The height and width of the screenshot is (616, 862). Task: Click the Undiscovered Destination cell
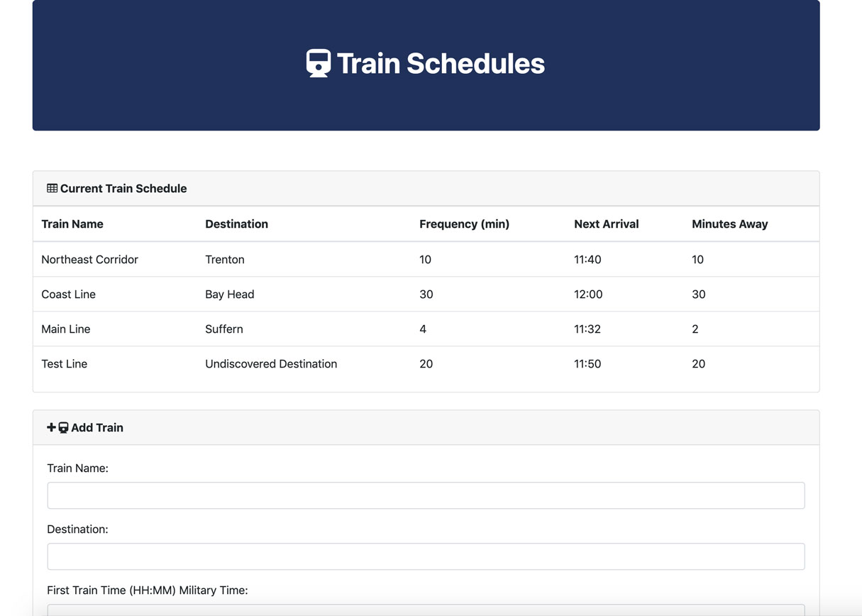271,363
